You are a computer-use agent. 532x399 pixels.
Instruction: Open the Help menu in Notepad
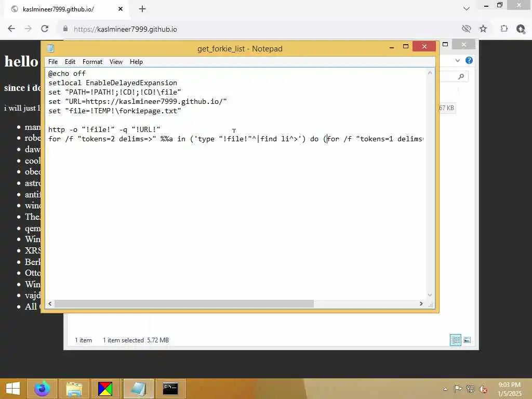coord(136,62)
